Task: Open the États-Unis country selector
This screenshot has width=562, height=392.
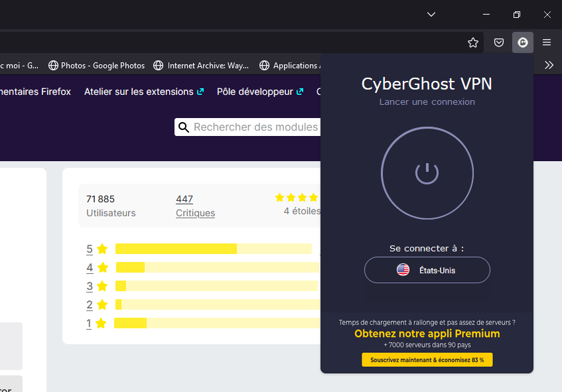Action: pyautogui.click(x=427, y=270)
